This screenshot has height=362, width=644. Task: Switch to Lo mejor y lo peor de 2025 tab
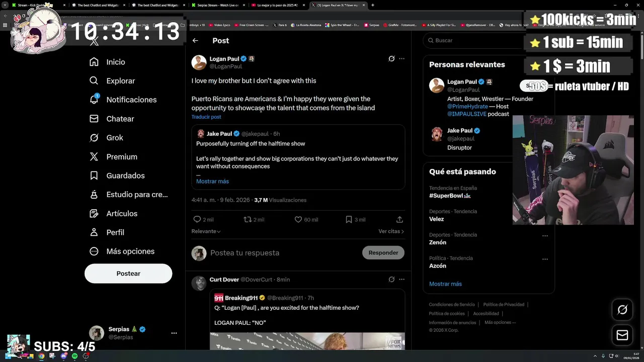[x=278, y=5]
